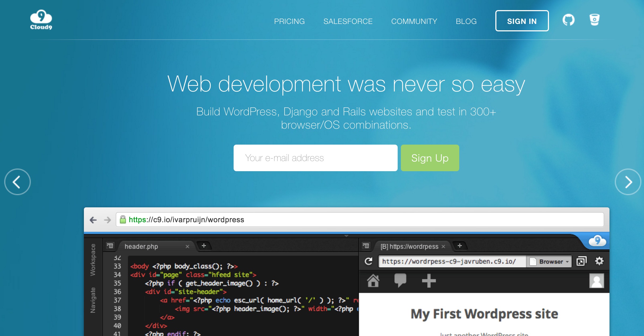Open the Browser dropdown in preview bar
This screenshot has width=644, height=336.
tap(549, 262)
